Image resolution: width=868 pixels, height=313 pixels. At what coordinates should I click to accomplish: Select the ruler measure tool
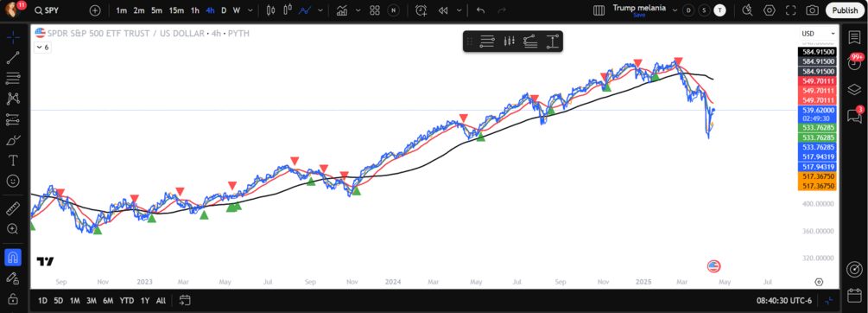(x=13, y=208)
